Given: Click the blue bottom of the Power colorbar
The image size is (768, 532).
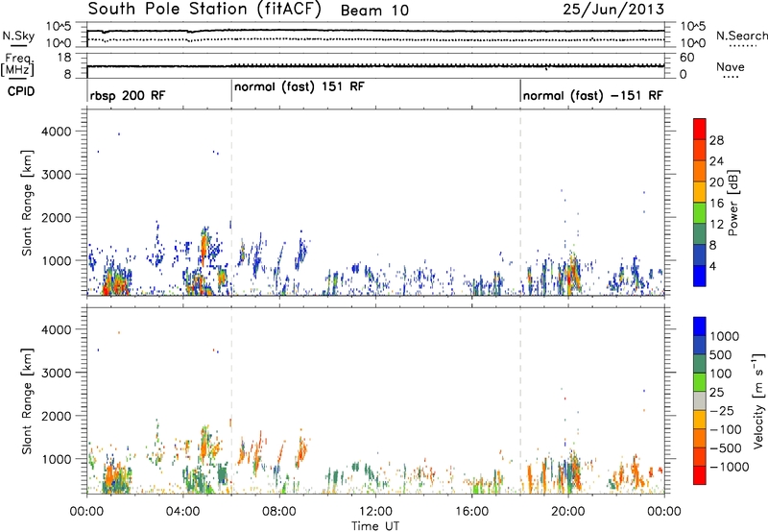Looking at the screenshot, I should point(700,276).
